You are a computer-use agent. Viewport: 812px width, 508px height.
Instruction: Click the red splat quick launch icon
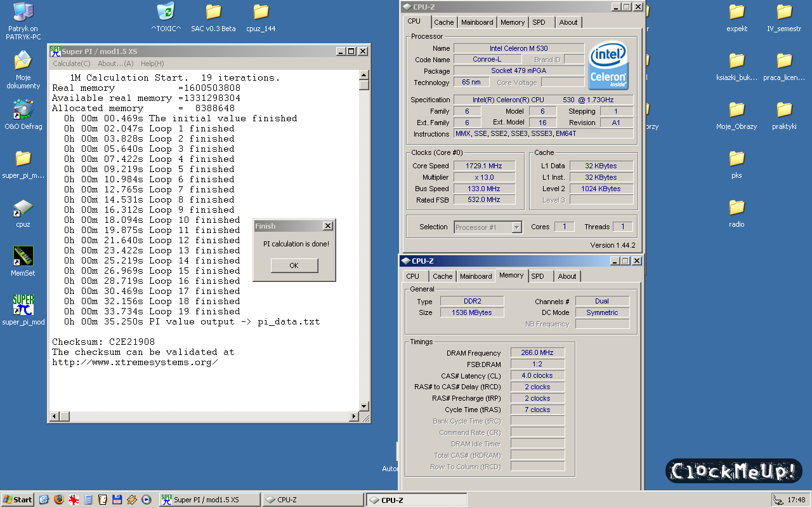point(74,500)
